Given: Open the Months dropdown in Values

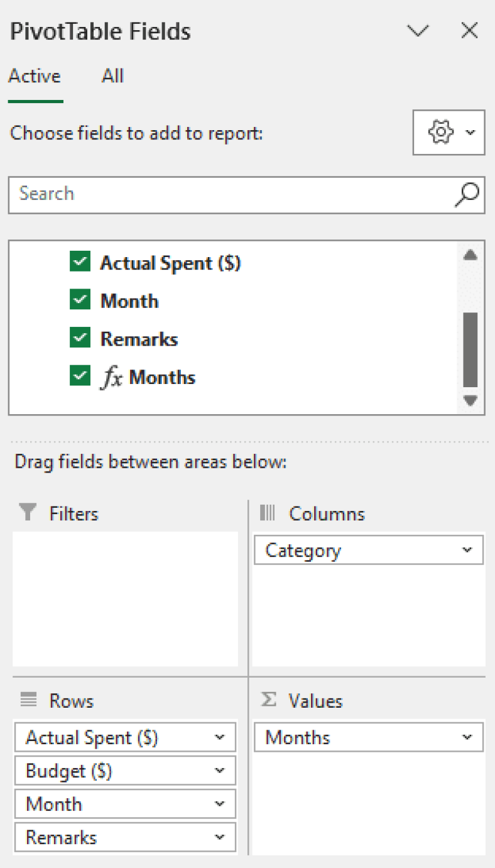Looking at the screenshot, I should (x=467, y=737).
